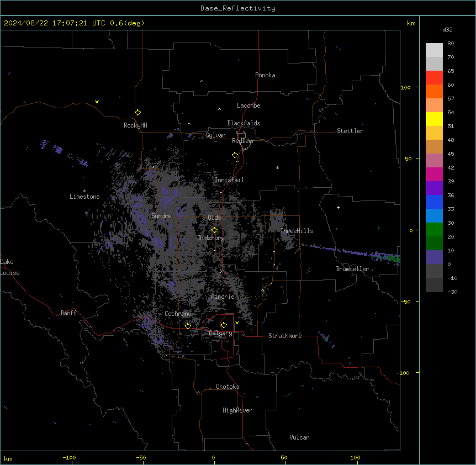Click the light blue 30–33 dBZ legend swatch
476x465 pixels.
[434, 216]
